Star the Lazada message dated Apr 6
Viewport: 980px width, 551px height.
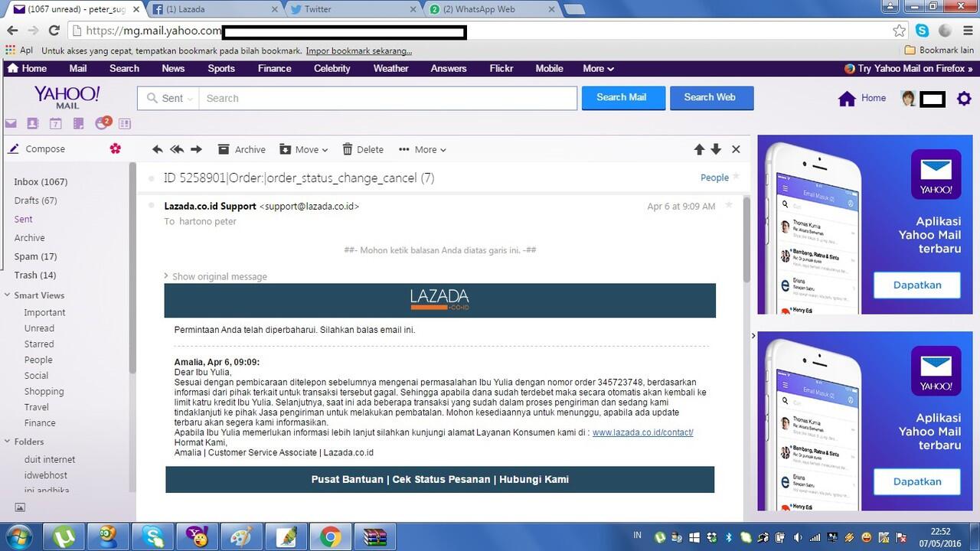(x=729, y=205)
